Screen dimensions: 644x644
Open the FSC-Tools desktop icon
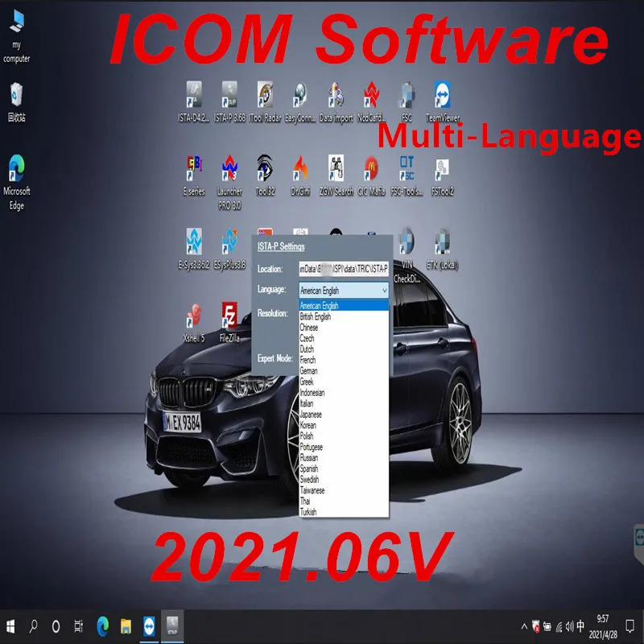point(407,175)
